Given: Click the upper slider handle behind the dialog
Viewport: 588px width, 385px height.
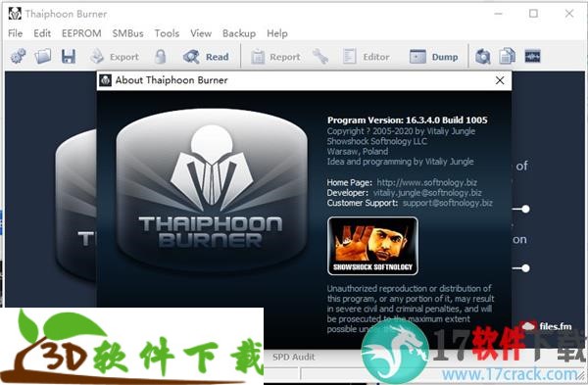Looking at the screenshot, I should (525, 209).
